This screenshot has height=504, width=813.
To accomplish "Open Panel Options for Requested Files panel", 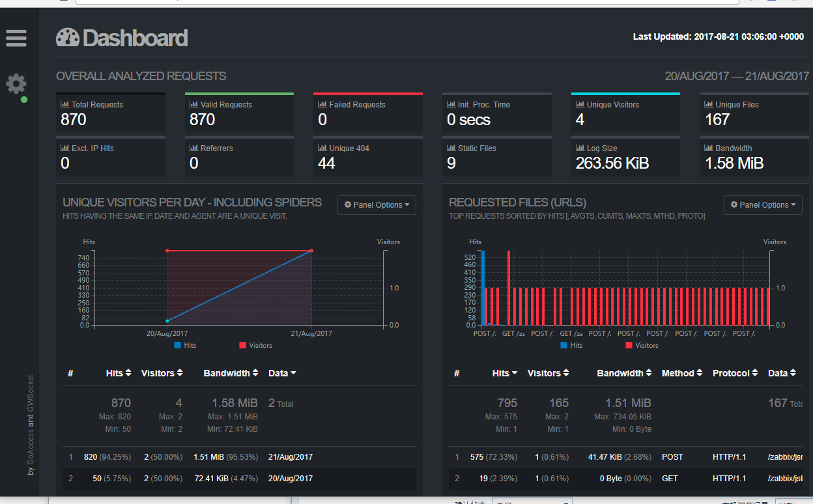I will (x=763, y=205).
